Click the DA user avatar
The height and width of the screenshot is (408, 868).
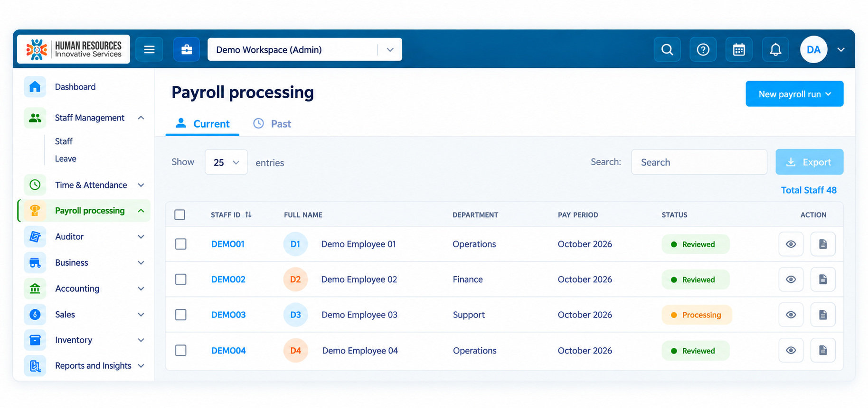pos(813,49)
